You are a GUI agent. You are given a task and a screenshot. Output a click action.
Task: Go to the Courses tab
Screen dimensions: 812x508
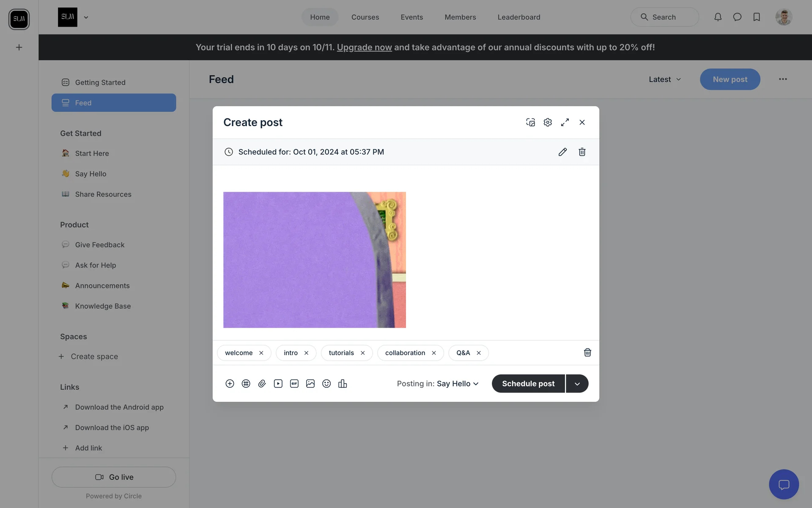coord(365,17)
